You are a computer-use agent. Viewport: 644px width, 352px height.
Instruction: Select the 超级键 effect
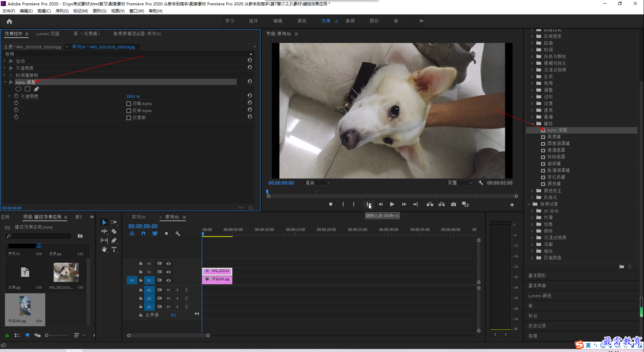554,164
